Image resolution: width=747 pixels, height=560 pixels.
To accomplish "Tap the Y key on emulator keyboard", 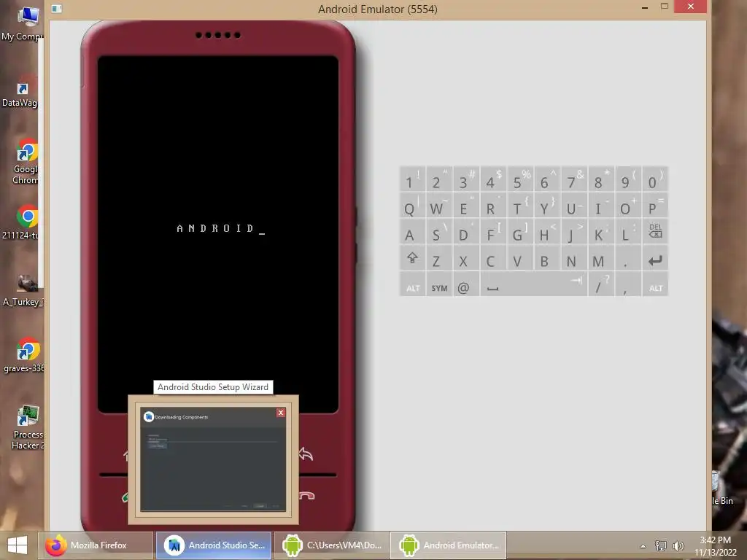I will (x=547, y=206).
